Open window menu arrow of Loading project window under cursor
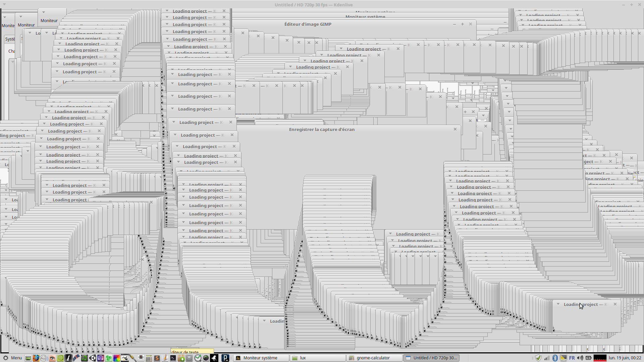This screenshot has width=644, height=362. [558, 304]
